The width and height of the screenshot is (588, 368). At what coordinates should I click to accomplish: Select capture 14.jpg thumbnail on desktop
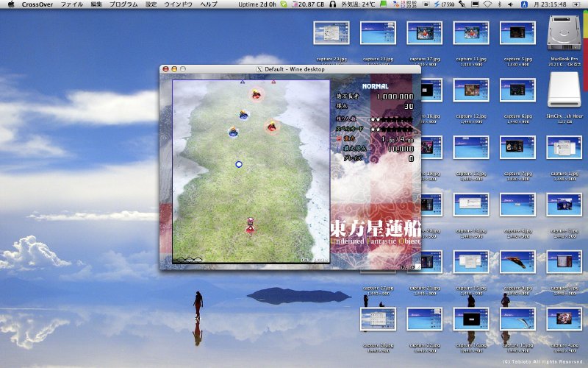click(x=471, y=205)
